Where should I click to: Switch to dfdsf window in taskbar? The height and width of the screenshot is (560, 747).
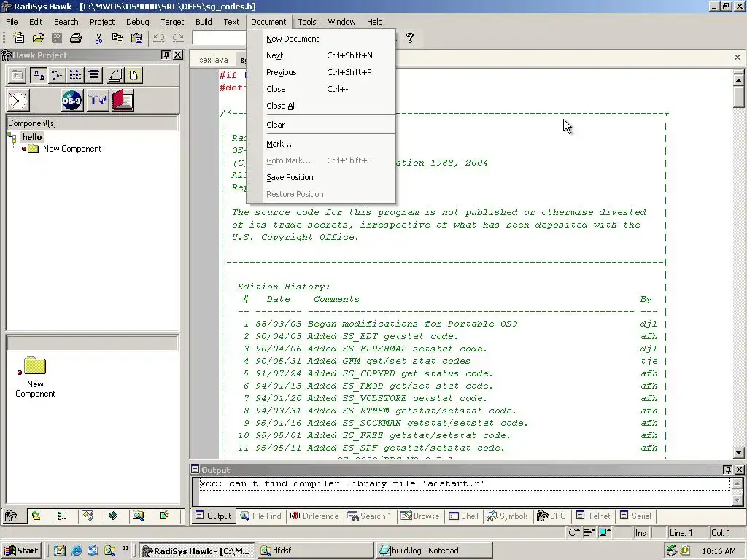point(315,551)
